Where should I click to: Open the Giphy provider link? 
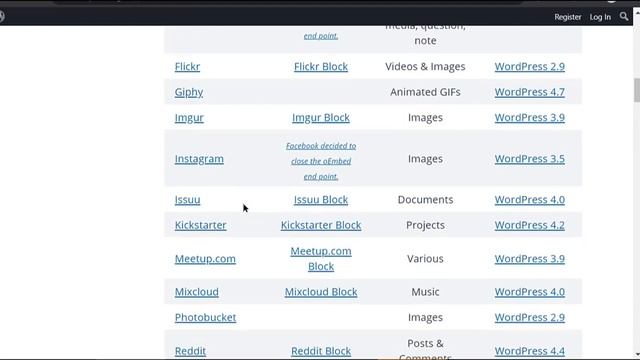click(189, 92)
